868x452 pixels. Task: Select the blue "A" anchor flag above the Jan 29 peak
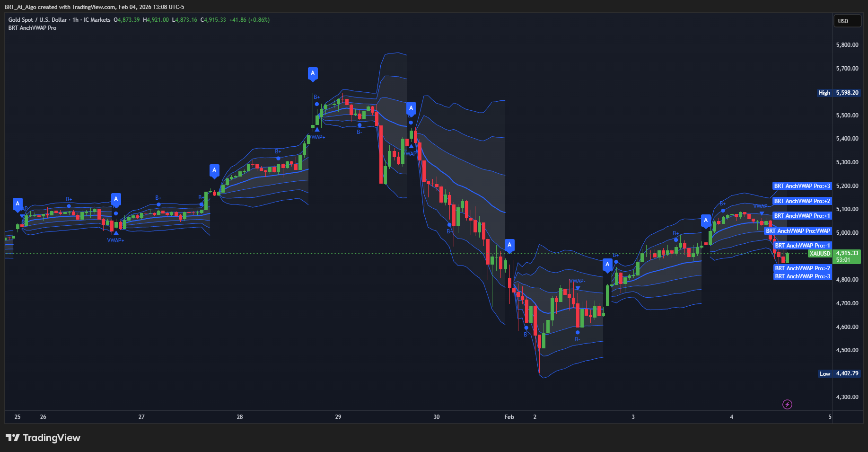(313, 74)
